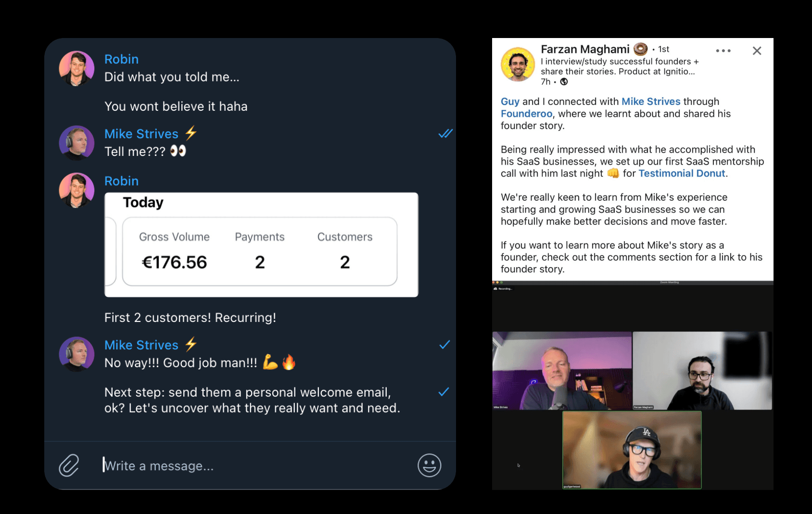Click Farzan Maghami's profile picture
Image resolution: width=812 pixels, height=514 pixels.
pyautogui.click(x=518, y=64)
